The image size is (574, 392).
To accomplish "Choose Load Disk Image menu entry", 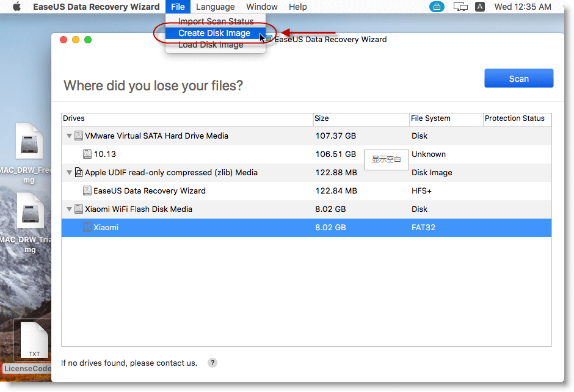I will [x=215, y=45].
